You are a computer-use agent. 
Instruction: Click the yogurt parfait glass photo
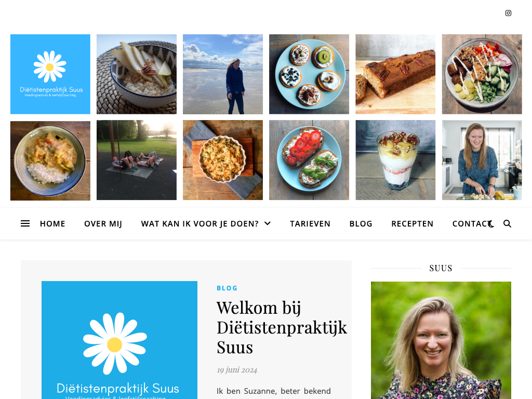tap(395, 160)
